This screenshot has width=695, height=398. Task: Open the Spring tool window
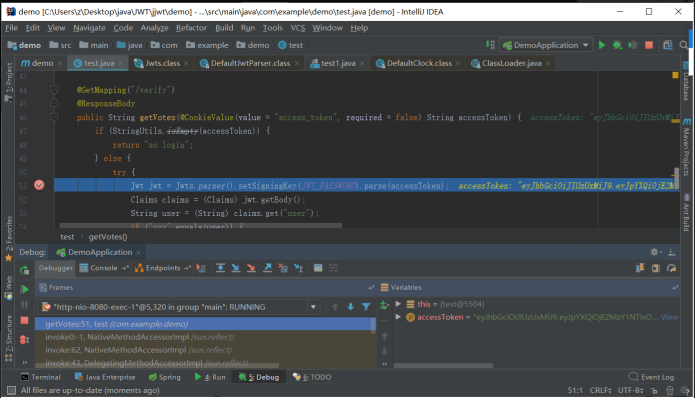pos(164,377)
